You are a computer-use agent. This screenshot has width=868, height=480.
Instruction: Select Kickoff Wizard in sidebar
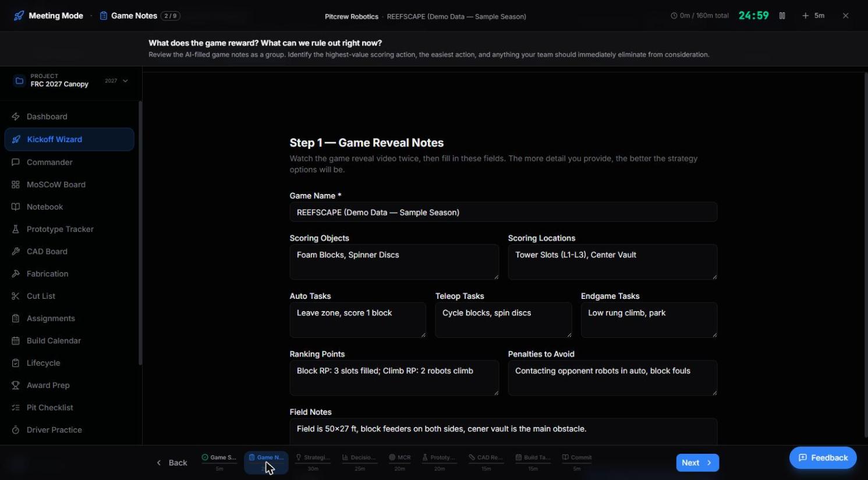coord(69,139)
